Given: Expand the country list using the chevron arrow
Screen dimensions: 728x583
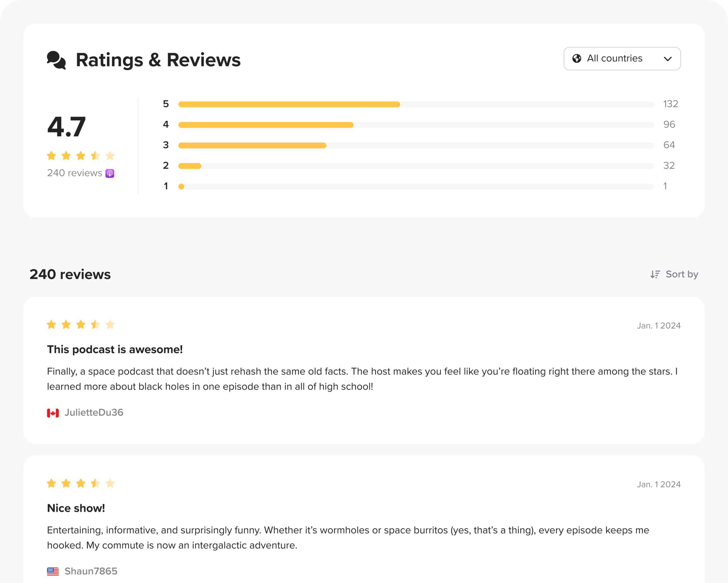Looking at the screenshot, I should [x=667, y=59].
